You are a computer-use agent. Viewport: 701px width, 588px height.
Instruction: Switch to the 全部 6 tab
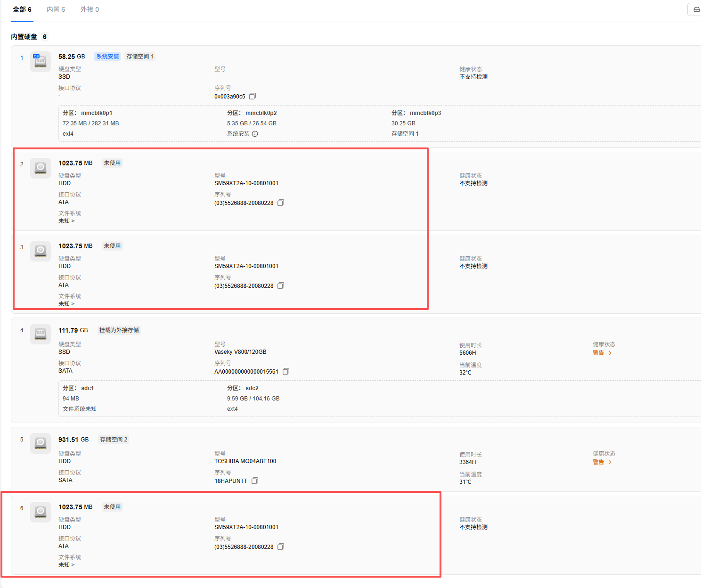(x=22, y=9)
